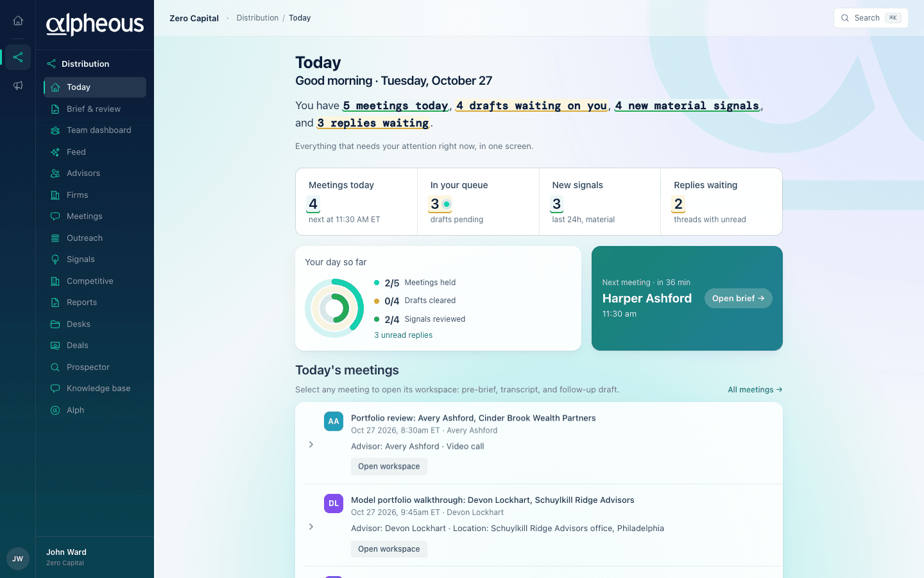This screenshot has width=924, height=578.
Task: Click the Distribution header share icon in sidebar
Action: [51, 64]
